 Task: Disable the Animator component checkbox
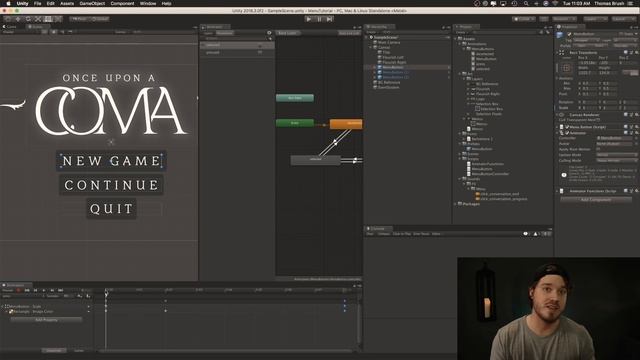click(x=567, y=133)
